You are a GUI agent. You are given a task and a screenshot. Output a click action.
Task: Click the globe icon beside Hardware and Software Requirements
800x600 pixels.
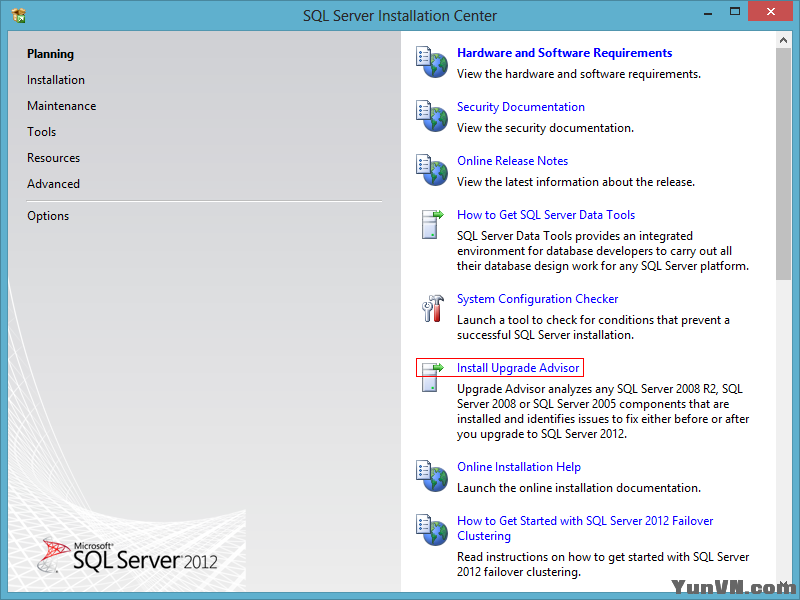432,62
